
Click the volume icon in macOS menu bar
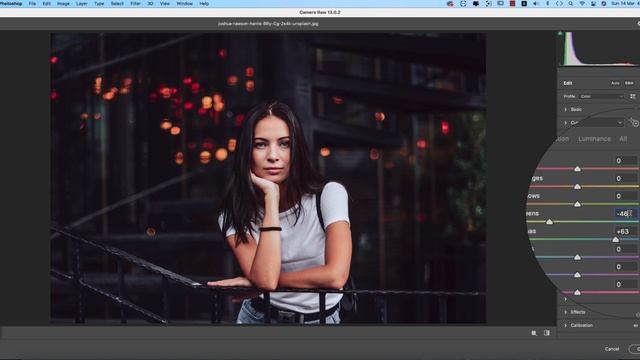[x=536, y=4]
